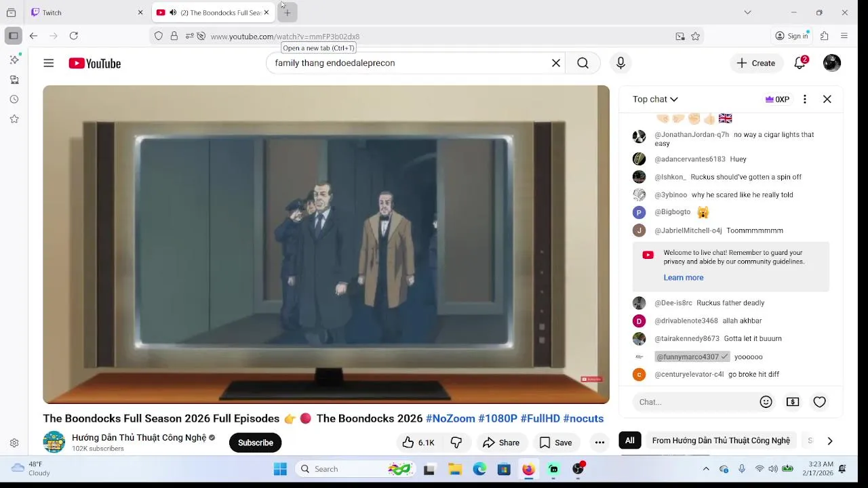This screenshot has width=868, height=488.
Task: Focus the live chat input field
Action: 694,402
